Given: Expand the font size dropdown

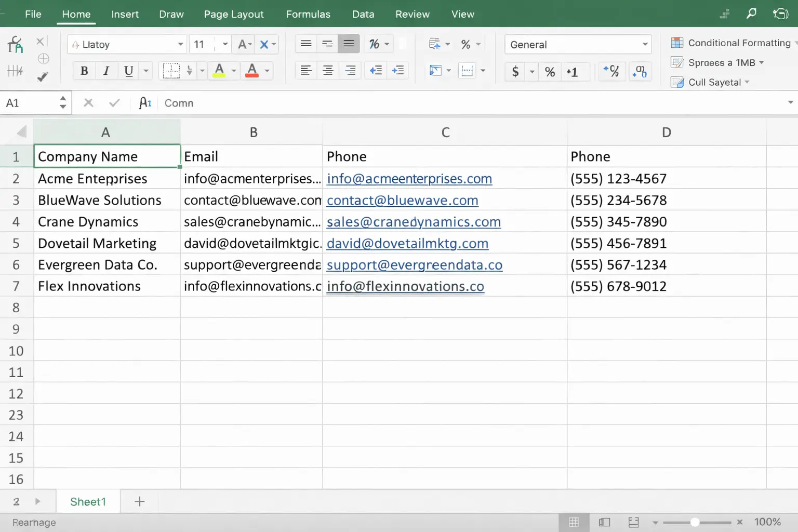Looking at the screenshot, I should [x=224, y=44].
